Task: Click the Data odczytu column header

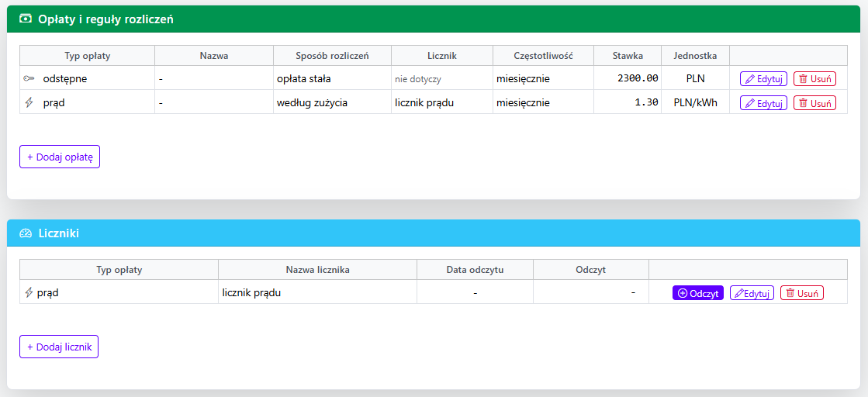Action: [475, 270]
